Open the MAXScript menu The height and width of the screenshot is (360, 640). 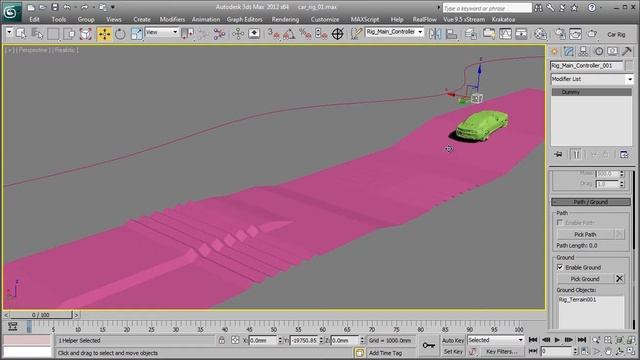pyautogui.click(x=364, y=19)
